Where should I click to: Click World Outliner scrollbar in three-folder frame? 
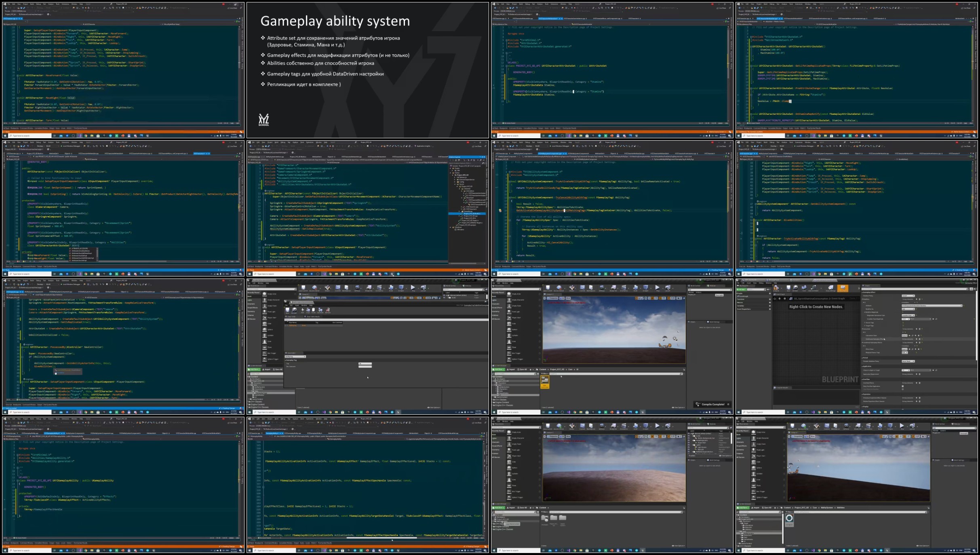coord(731,438)
